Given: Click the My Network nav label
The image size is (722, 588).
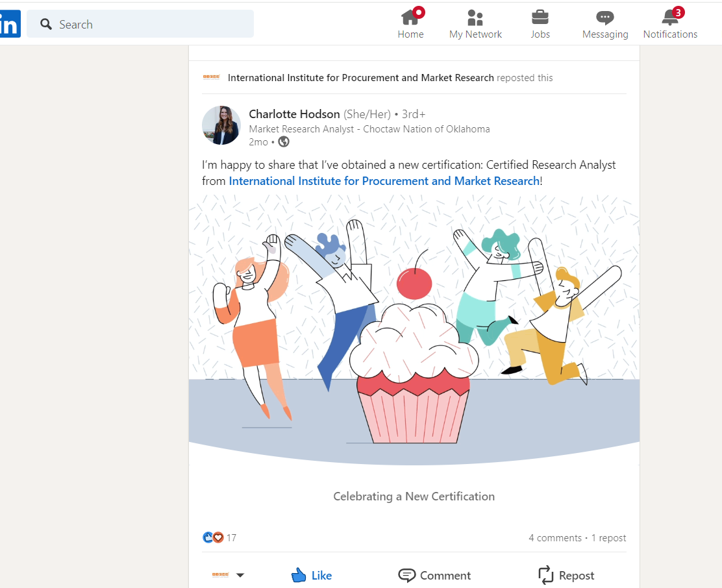Looking at the screenshot, I should pos(476,34).
